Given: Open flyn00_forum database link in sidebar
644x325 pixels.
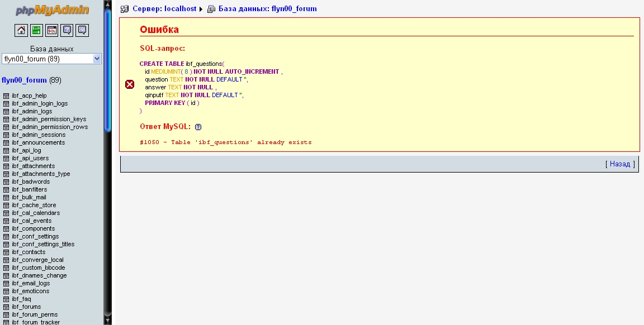Looking at the screenshot, I should click(24, 80).
